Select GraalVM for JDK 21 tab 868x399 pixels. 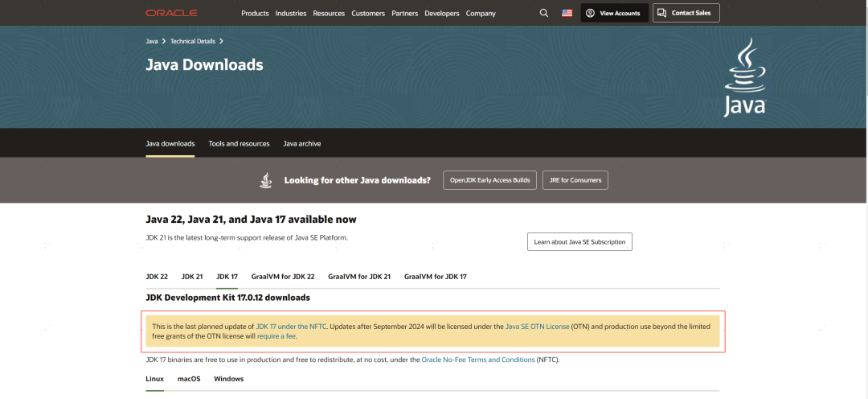pyautogui.click(x=359, y=277)
